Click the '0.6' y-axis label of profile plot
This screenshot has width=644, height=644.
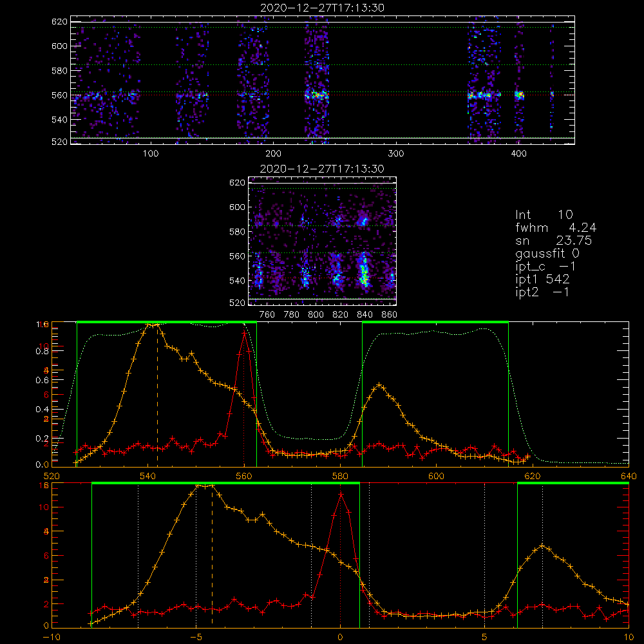click(43, 381)
